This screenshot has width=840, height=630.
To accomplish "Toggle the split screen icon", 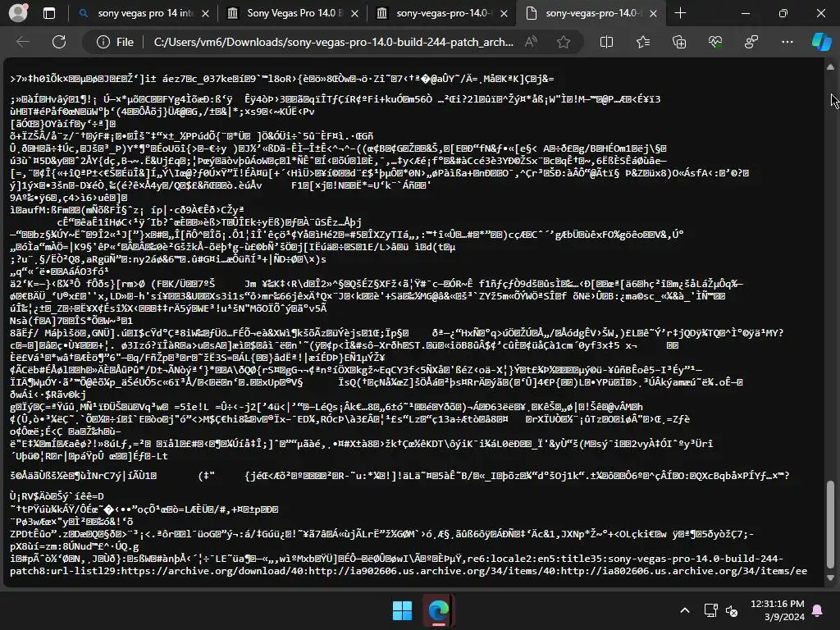I will click(606, 42).
